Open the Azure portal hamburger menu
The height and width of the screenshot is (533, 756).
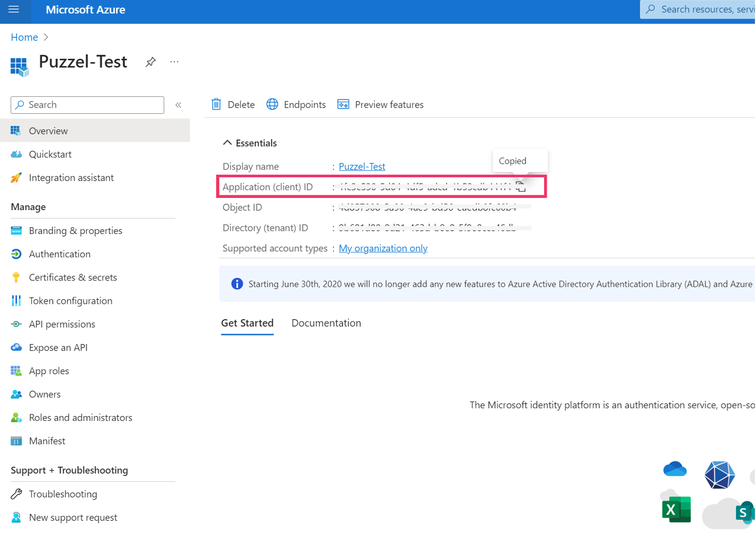14,10
